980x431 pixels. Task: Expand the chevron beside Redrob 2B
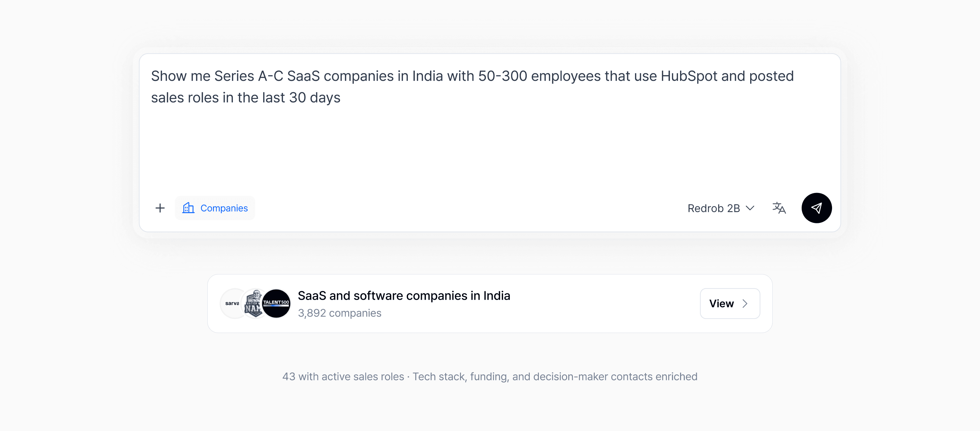coord(750,208)
